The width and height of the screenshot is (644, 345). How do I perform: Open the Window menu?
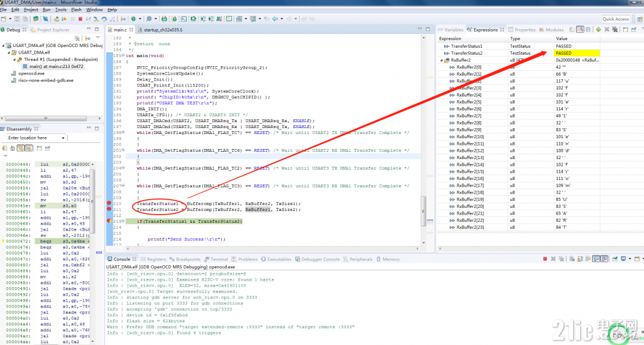[94, 10]
